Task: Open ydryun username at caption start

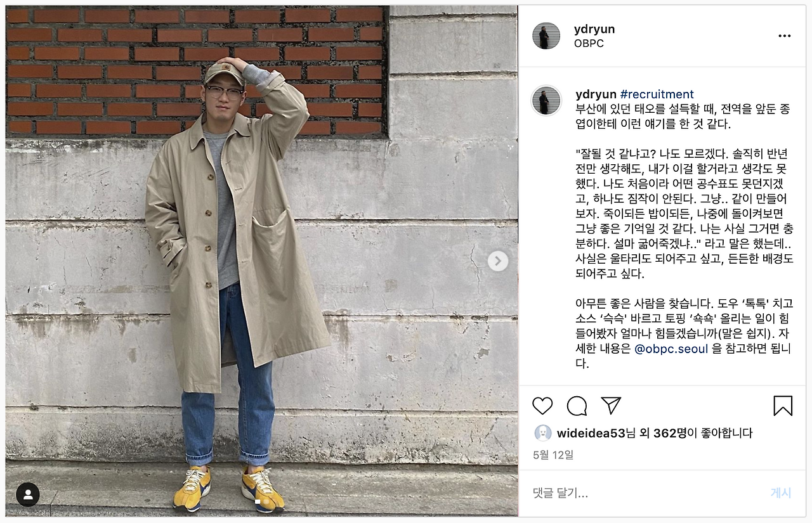Action: 596,94
